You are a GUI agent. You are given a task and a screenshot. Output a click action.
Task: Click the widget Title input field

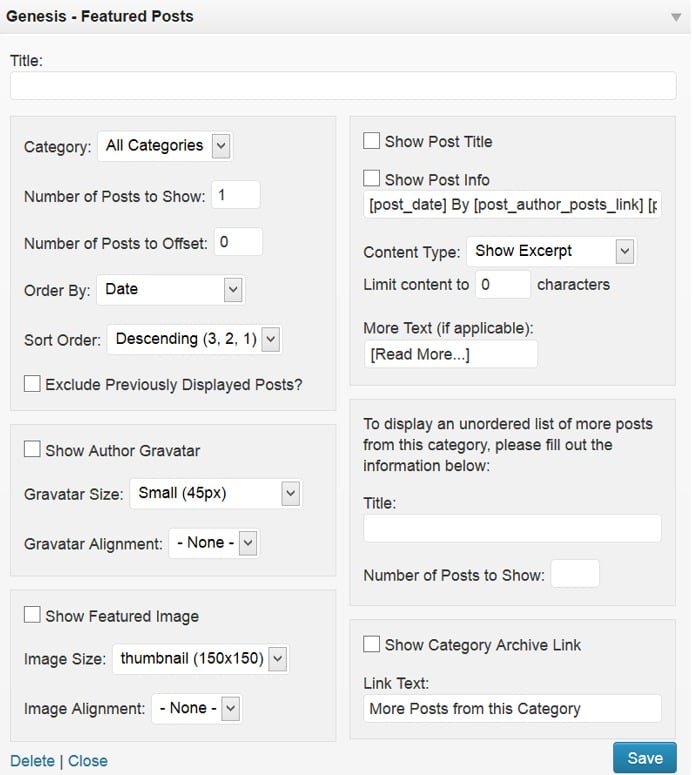pyautogui.click(x=343, y=86)
